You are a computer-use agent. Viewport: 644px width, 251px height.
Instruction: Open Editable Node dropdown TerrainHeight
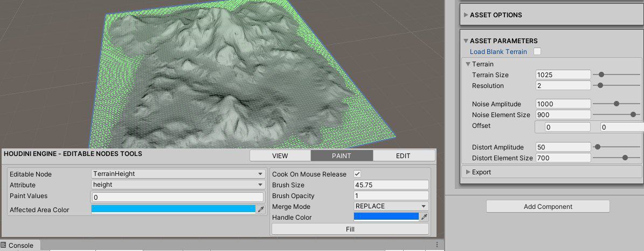(178, 174)
